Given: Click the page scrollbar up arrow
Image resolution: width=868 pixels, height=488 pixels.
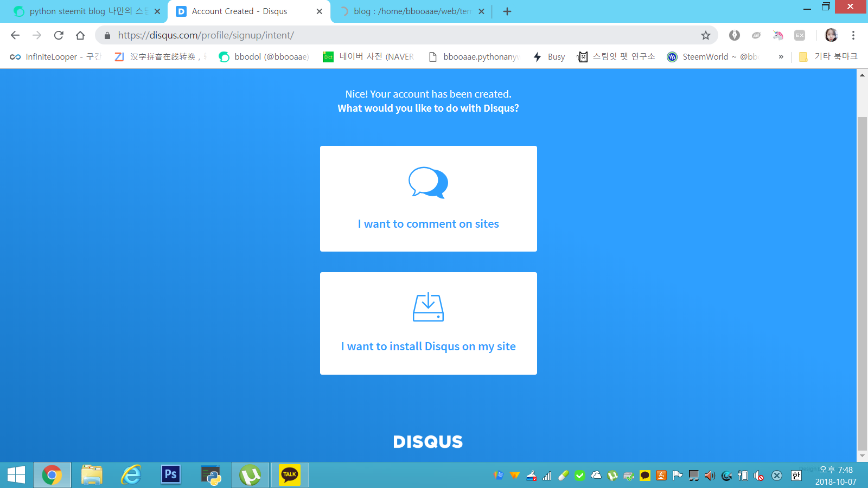Looking at the screenshot, I should tap(862, 75).
